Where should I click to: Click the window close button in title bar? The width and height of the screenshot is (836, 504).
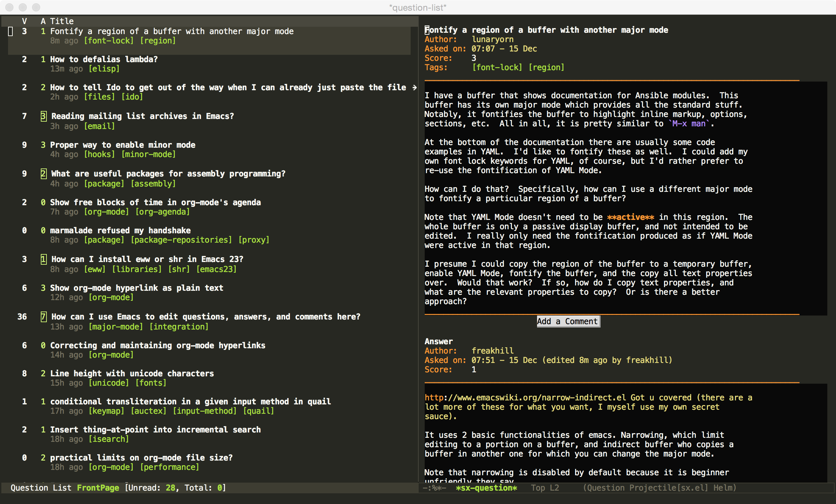pyautogui.click(x=9, y=7)
